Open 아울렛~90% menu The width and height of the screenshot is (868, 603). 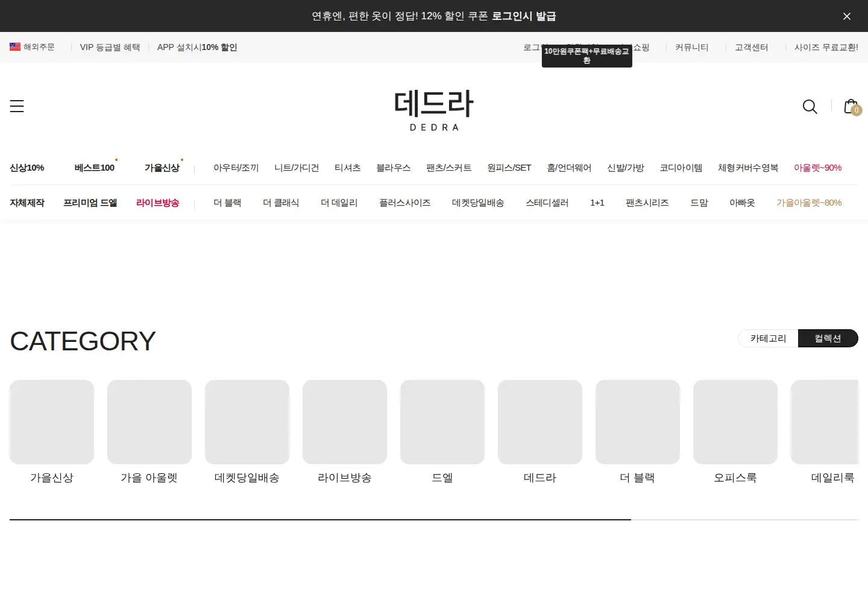coord(817,168)
